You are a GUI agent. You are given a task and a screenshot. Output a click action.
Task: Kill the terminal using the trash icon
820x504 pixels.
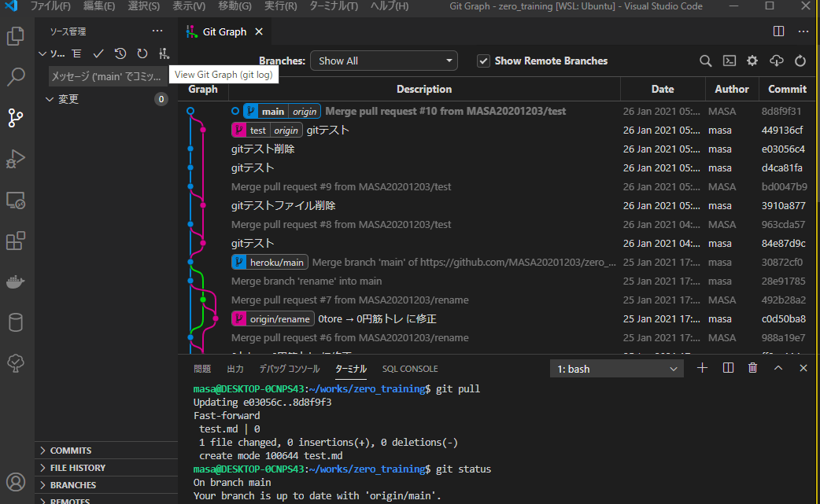click(x=752, y=367)
